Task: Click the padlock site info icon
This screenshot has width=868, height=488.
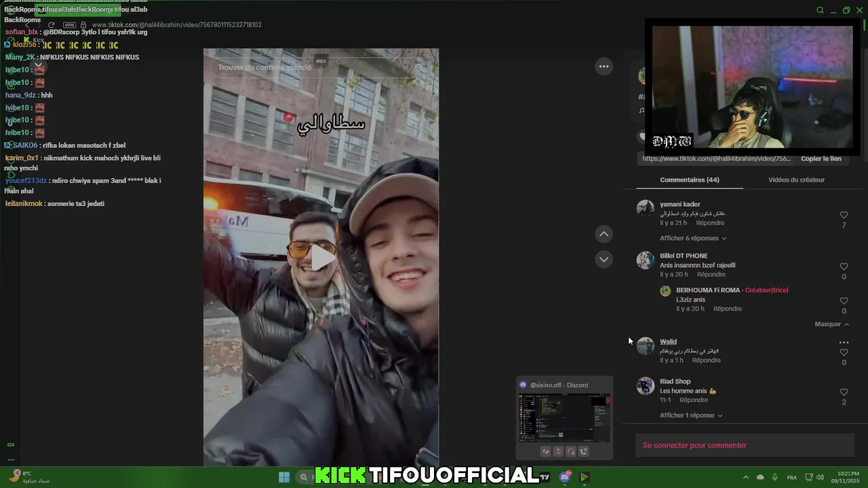Action: pyautogui.click(x=83, y=25)
